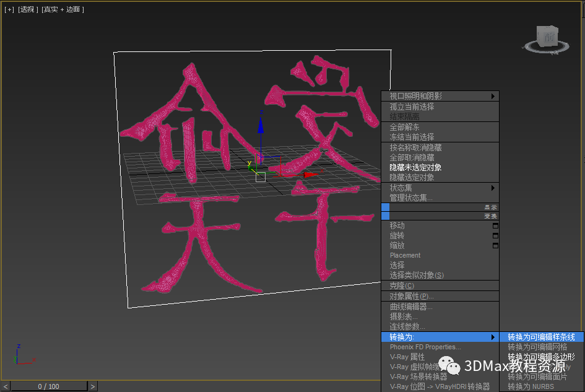
Task: Step timeline back with < button
Action: click(x=6, y=386)
